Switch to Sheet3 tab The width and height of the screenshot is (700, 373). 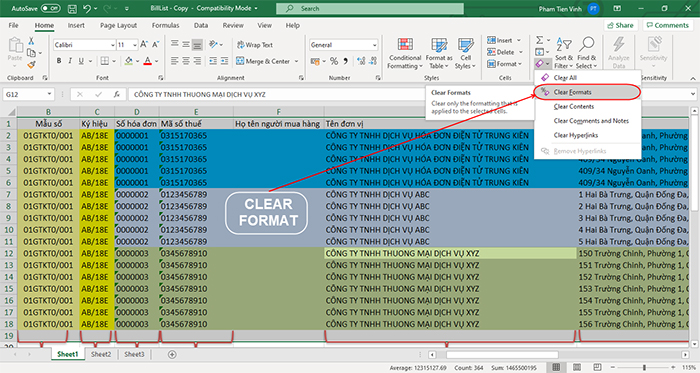tap(134, 354)
